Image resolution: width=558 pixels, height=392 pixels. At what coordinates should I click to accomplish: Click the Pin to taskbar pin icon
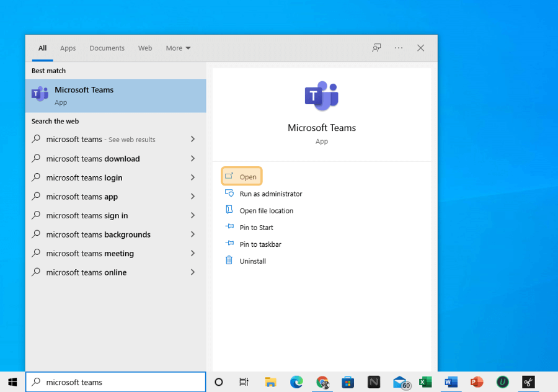[x=229, y=243]
